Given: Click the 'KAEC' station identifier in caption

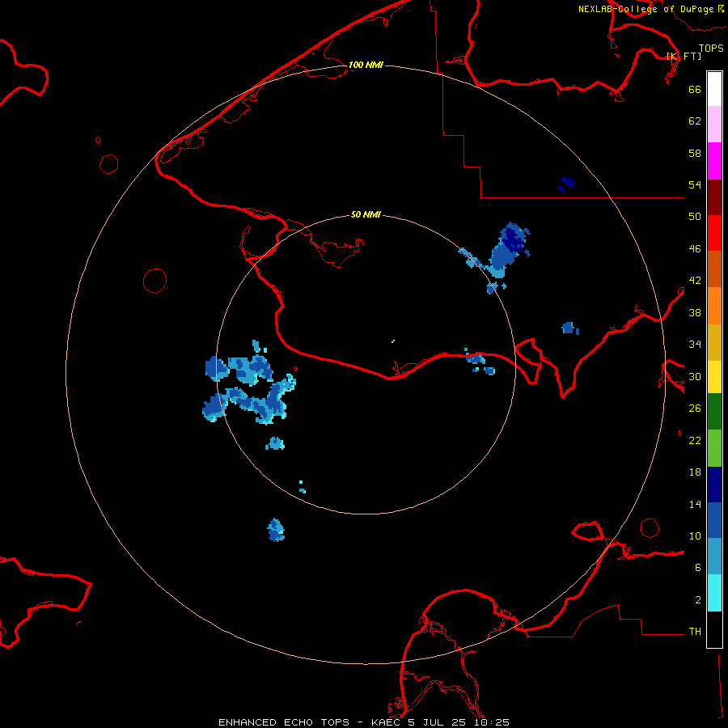Looking at the screenshot, I should click(387, 722).
